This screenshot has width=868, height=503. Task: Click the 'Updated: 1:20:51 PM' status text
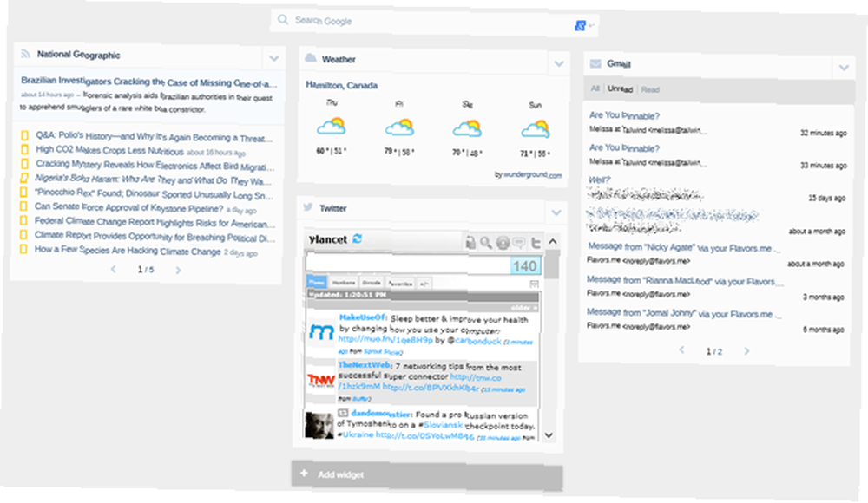[x=347, y=294]
